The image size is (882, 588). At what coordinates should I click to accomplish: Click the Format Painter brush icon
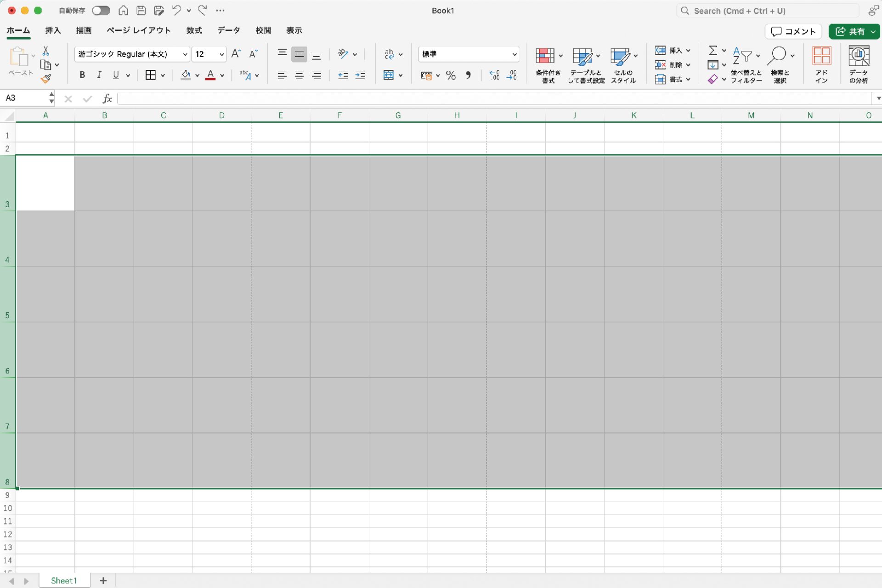(46, 79)
